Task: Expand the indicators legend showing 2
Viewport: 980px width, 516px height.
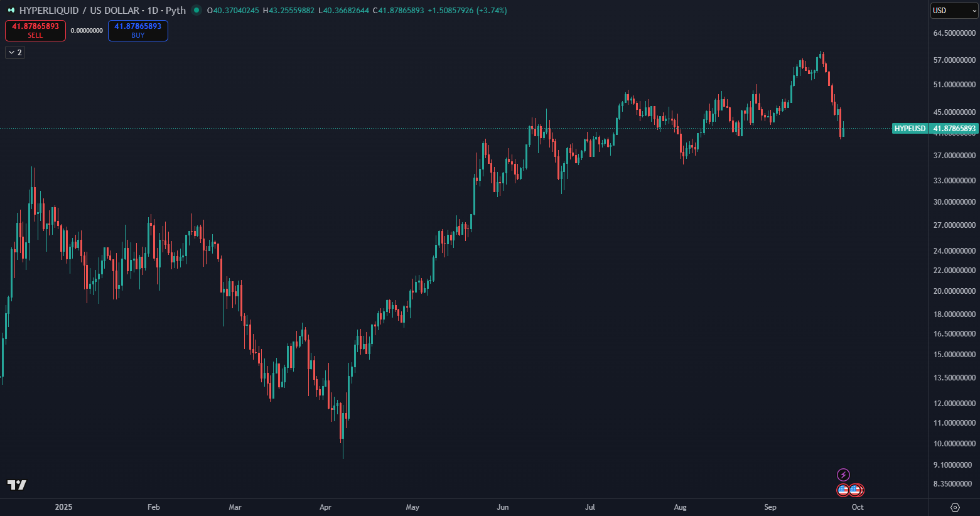Action: 15,53
